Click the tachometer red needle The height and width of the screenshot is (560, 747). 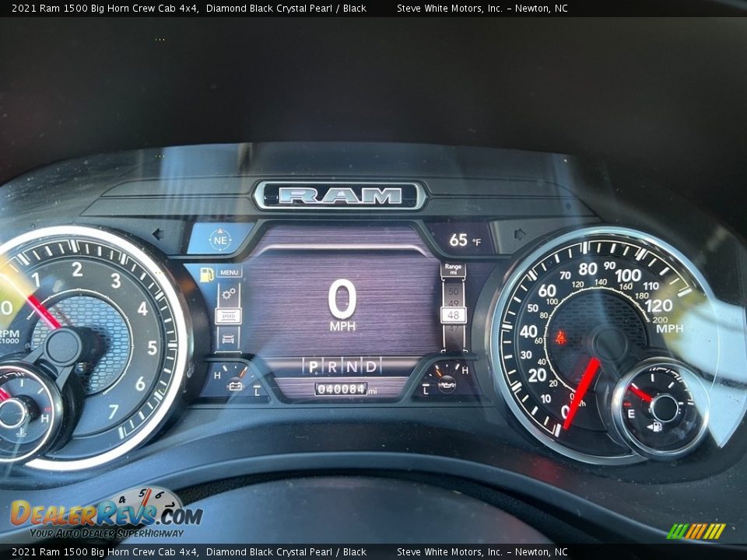click(44, 311)
